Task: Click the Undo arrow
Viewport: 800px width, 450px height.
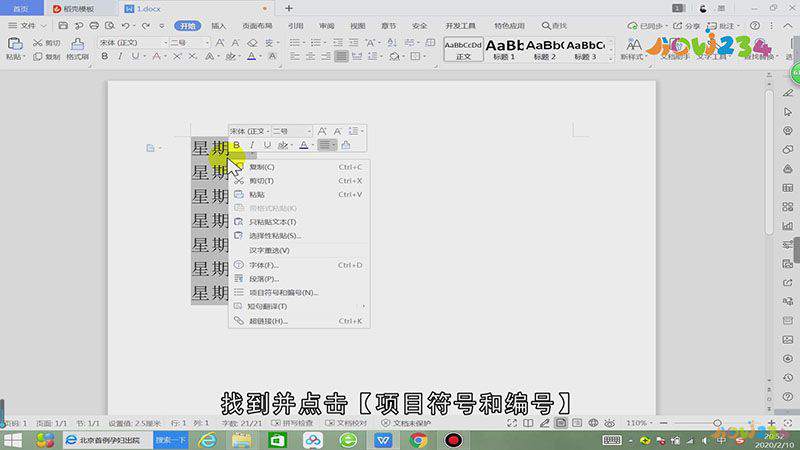Action: [x=125, y=25]
